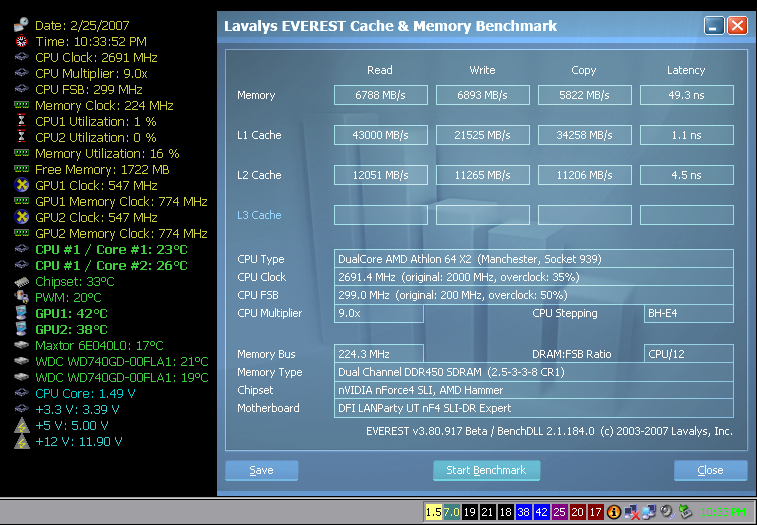757x525 pixels.
Task: Click the Maxtor hard drive icon
Action: (x=21, y=345)
